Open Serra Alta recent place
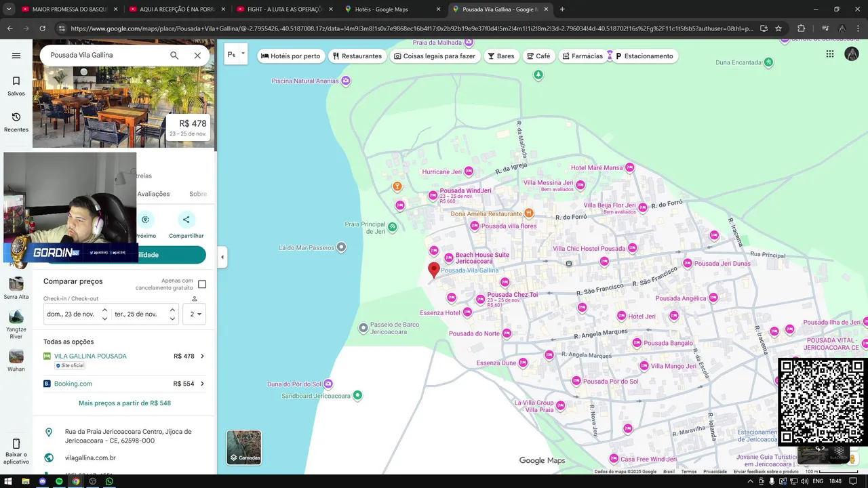868x488 pixels. [16, 287]
